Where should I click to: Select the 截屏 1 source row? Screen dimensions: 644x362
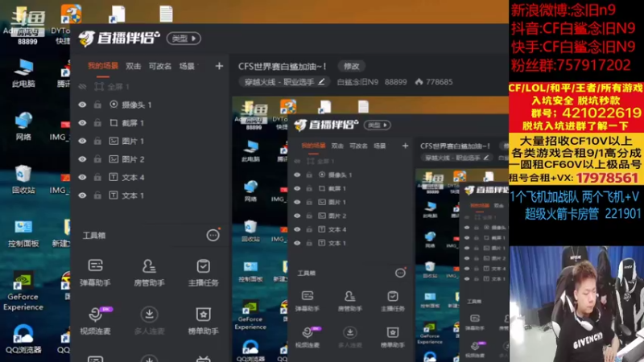pyautogui.click(x=150, y=123)
